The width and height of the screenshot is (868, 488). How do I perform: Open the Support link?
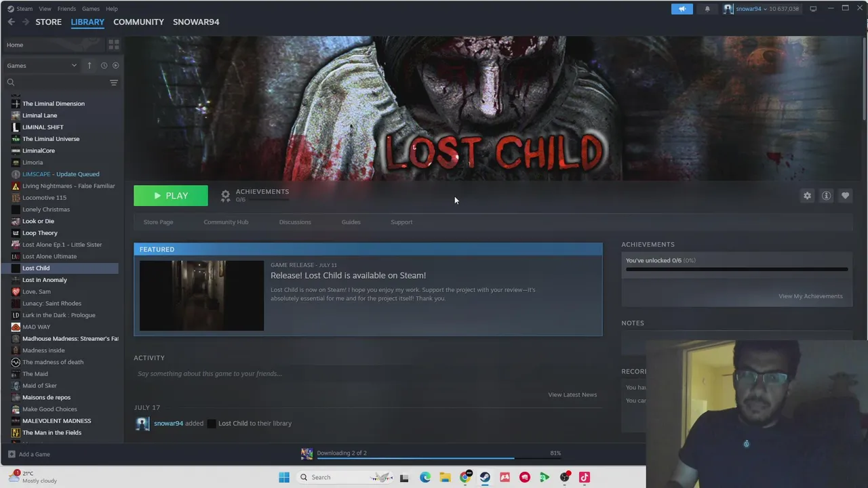coord(401,222)
